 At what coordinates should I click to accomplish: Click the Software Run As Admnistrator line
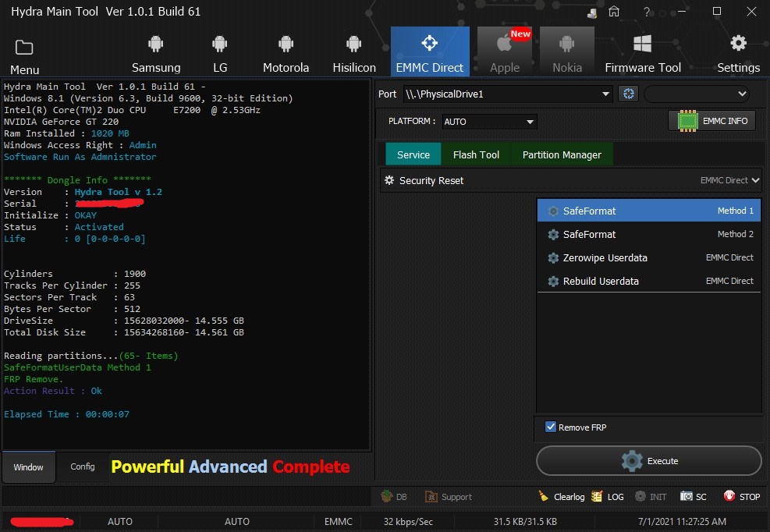tap(80, 157)
